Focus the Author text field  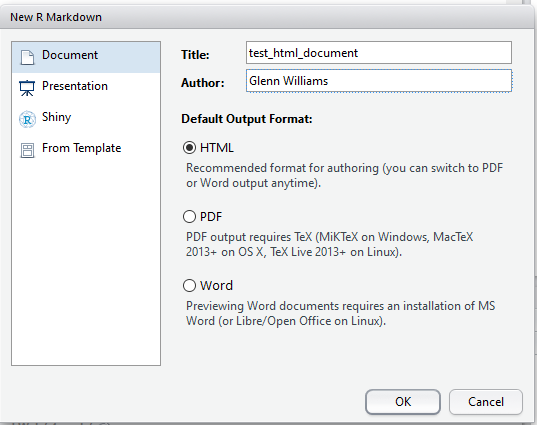(379, 81)
